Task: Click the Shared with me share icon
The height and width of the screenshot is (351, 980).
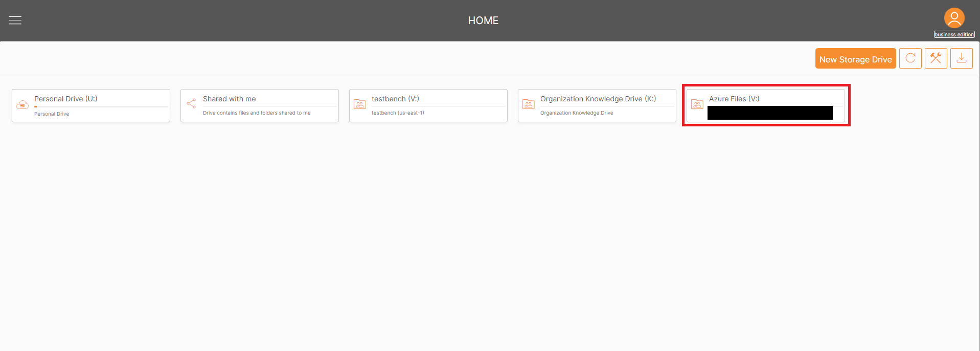Action: point(191,103)
